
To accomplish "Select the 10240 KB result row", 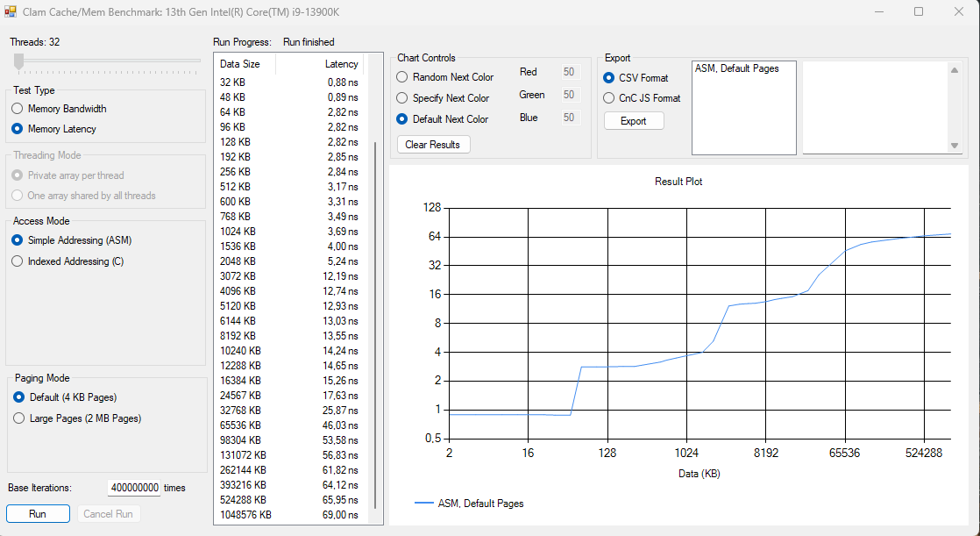I will click(289, 351).
